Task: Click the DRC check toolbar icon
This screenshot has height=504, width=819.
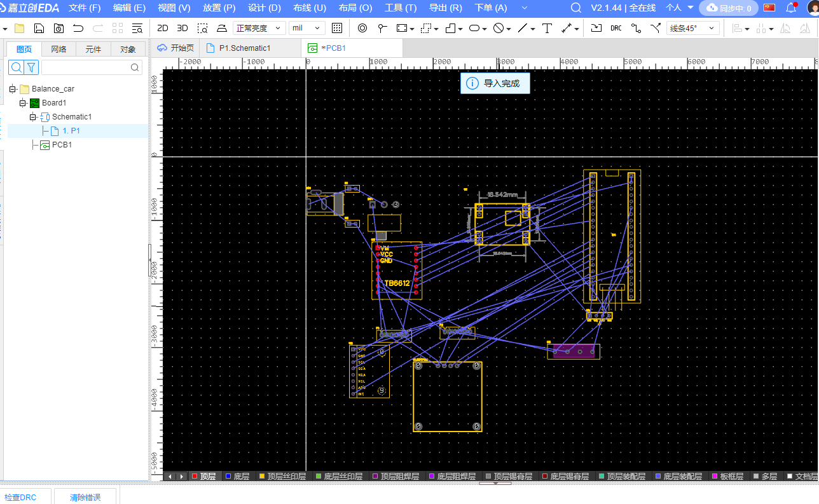Action: point(616,28)
